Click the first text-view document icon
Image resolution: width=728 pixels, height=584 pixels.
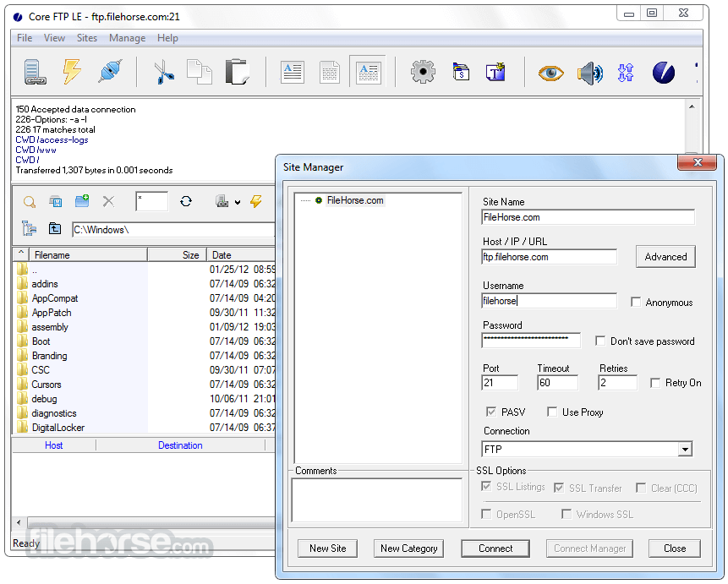coord(293,73)
